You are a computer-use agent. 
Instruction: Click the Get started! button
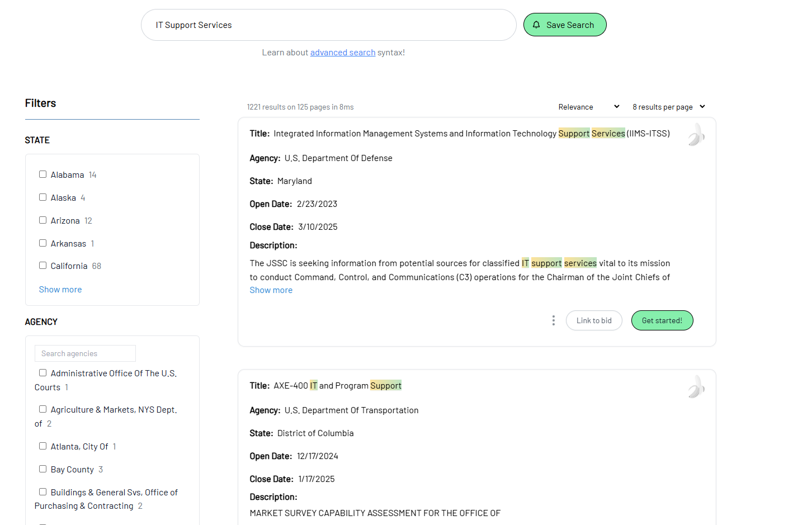662,320
